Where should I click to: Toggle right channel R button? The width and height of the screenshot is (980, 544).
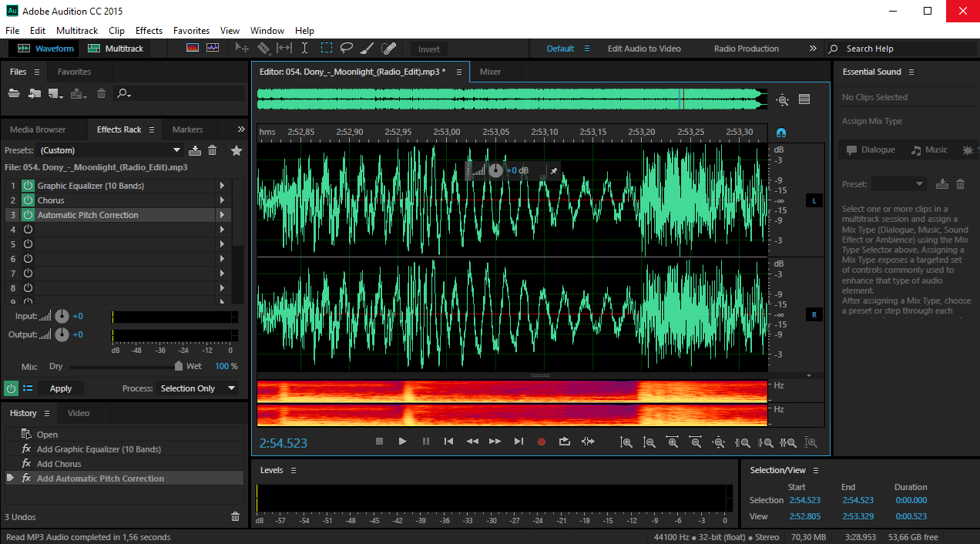(815, 314)
